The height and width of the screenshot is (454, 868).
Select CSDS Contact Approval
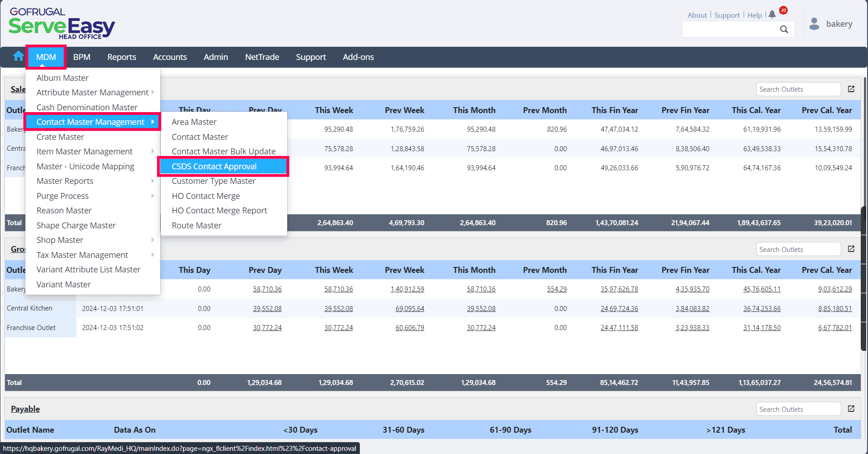223,166
